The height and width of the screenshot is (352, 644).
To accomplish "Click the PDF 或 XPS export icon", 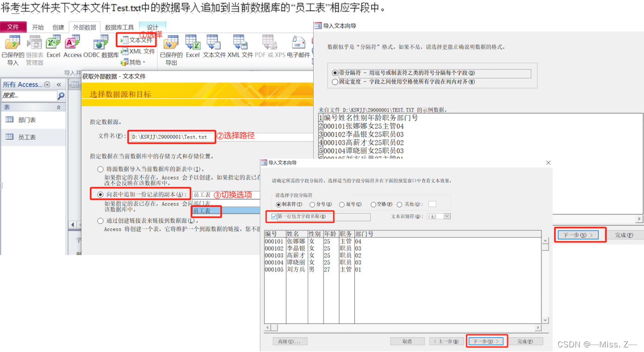I will pos(270,47).
